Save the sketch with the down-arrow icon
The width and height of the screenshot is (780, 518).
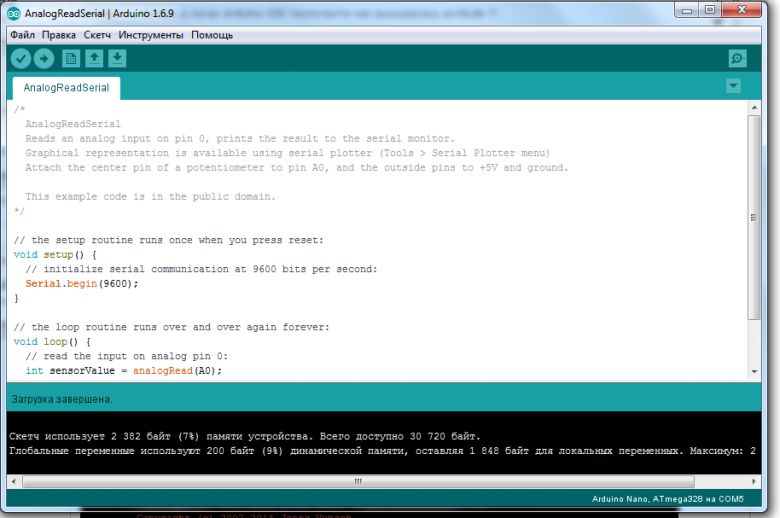[117, 59]
